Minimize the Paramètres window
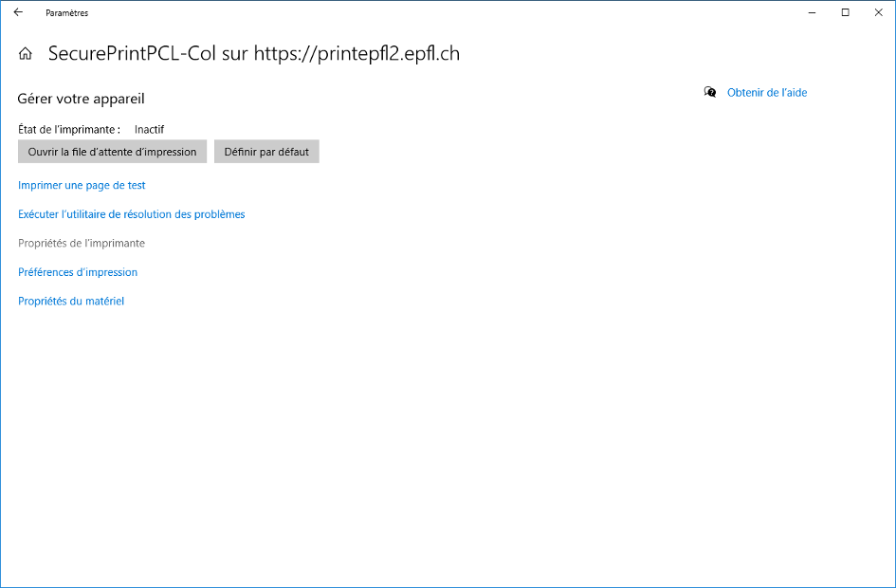This screenshot has height=588, width=896. point(814,12)
